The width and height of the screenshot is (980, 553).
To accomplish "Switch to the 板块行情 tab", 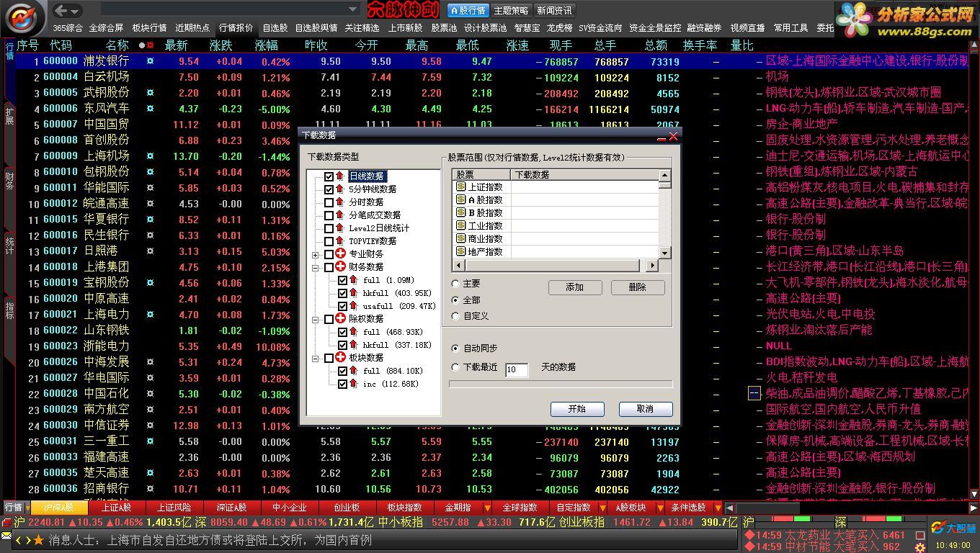I will [149, 28].
